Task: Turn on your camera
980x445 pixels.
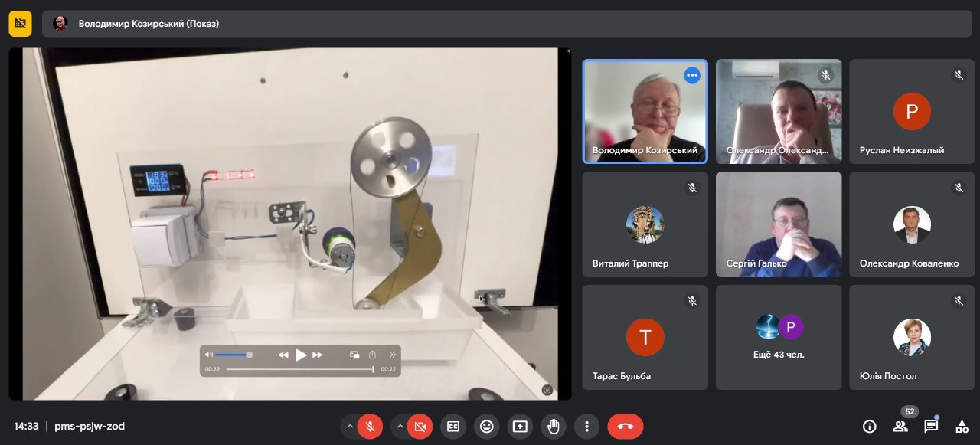Action: 420,426
